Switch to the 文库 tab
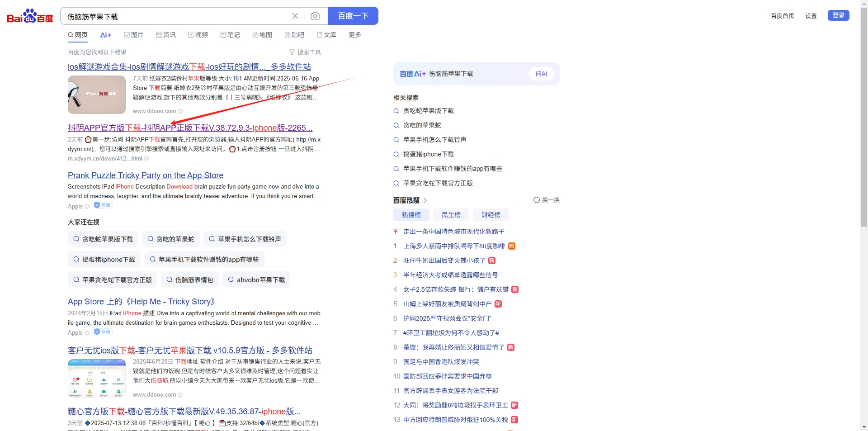Image resolution: width=868 pixels, height=431 pixels. (x=326, y=35)
